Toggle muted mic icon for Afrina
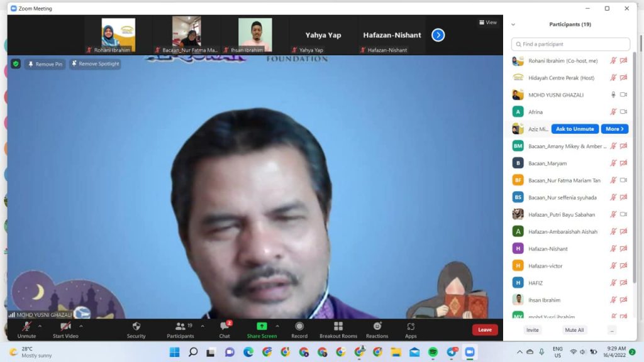644x362 pixels. point(613,112)
